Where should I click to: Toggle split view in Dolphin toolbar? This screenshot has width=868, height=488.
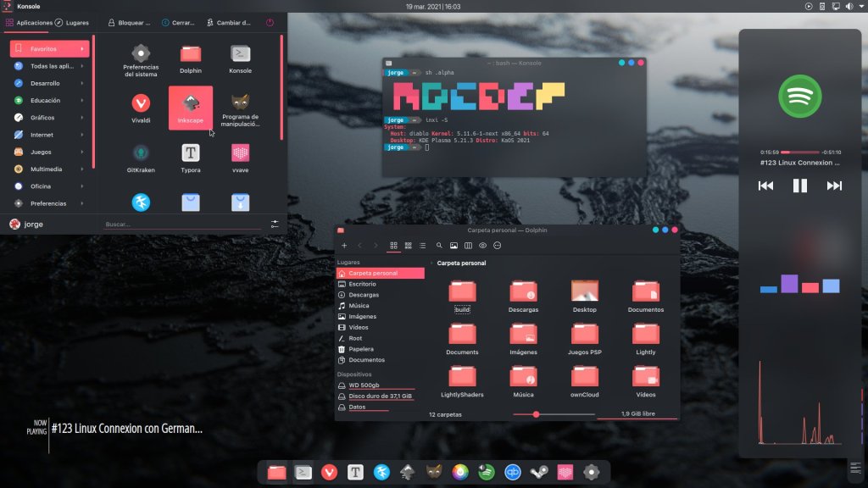[468, 246]
